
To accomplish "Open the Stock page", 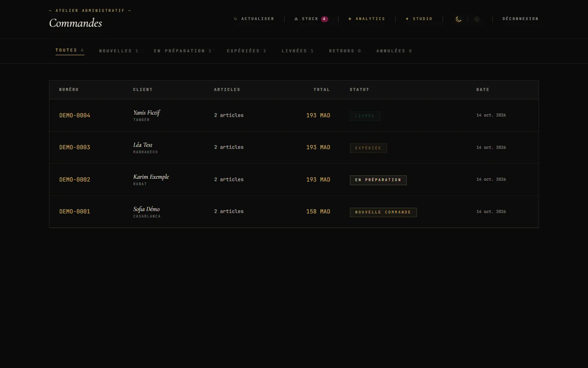I will pos(311,19).
